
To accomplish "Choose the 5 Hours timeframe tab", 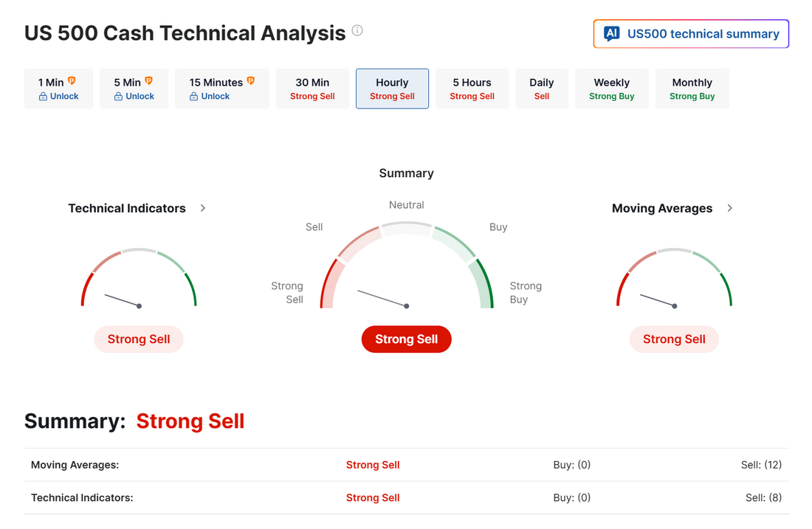I will [472, 89].
